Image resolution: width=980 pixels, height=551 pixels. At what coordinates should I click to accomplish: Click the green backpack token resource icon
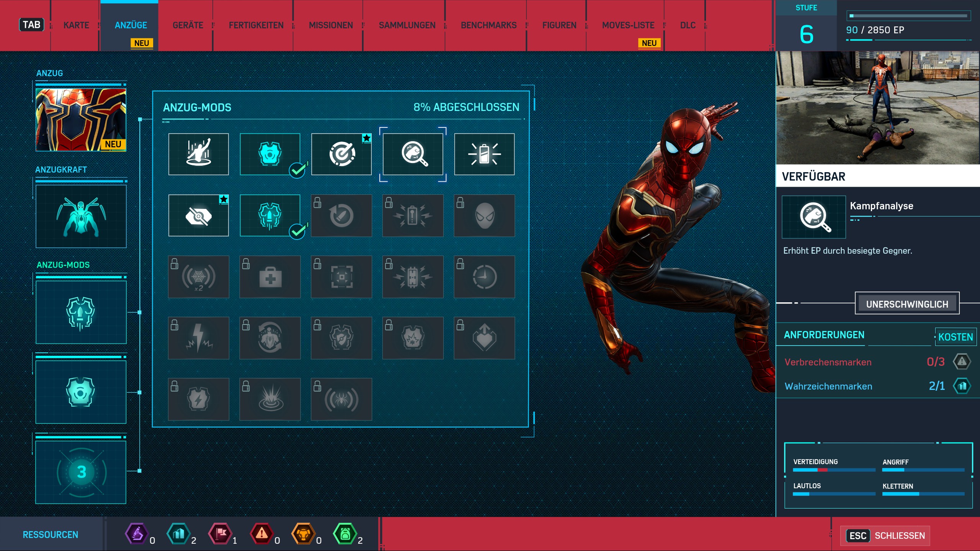[x=345, y=533]
